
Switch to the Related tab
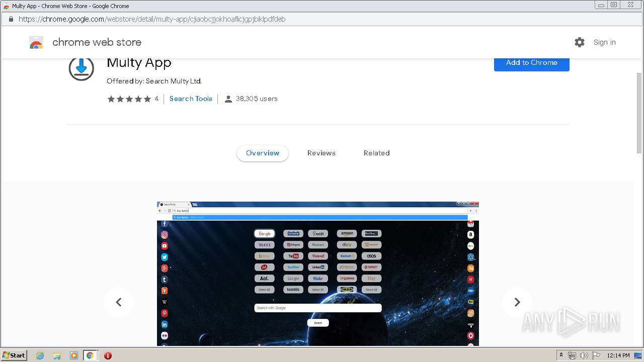click(377, 153)
